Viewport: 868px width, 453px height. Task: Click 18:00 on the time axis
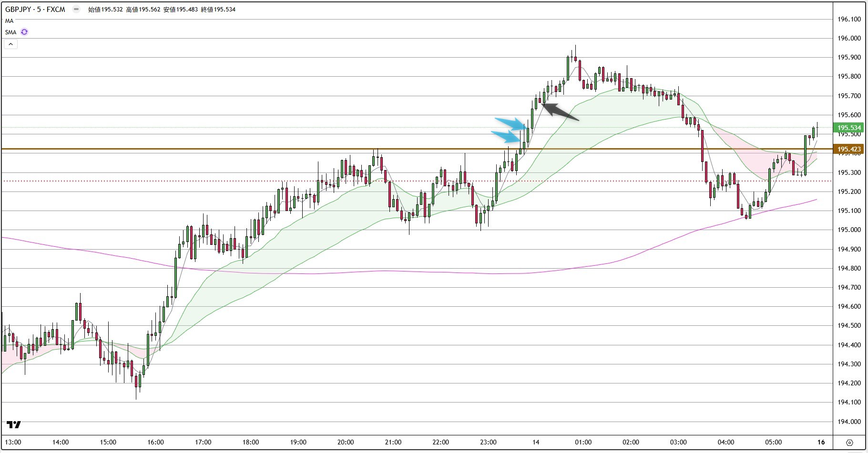pos(251,442)
